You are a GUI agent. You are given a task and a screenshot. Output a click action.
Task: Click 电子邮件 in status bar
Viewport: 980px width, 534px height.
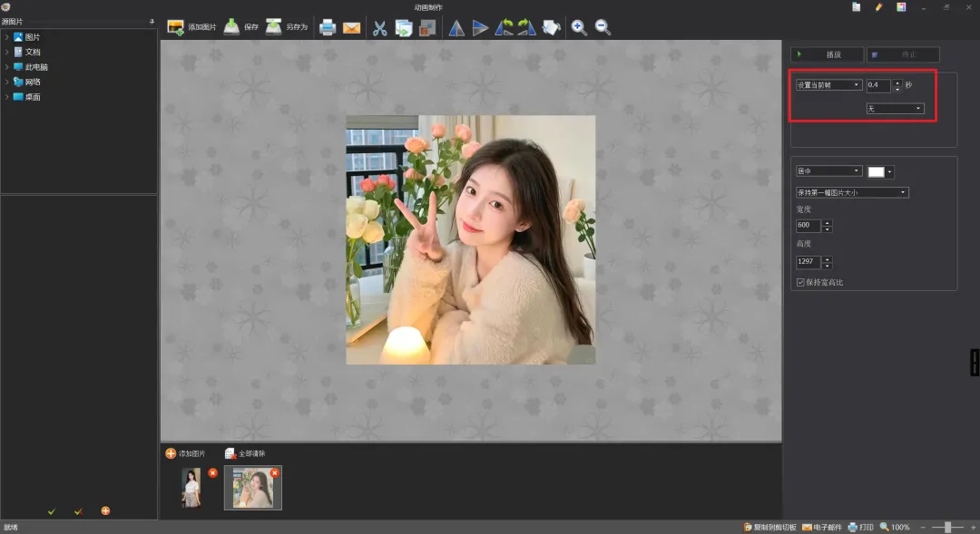(822, 527)
